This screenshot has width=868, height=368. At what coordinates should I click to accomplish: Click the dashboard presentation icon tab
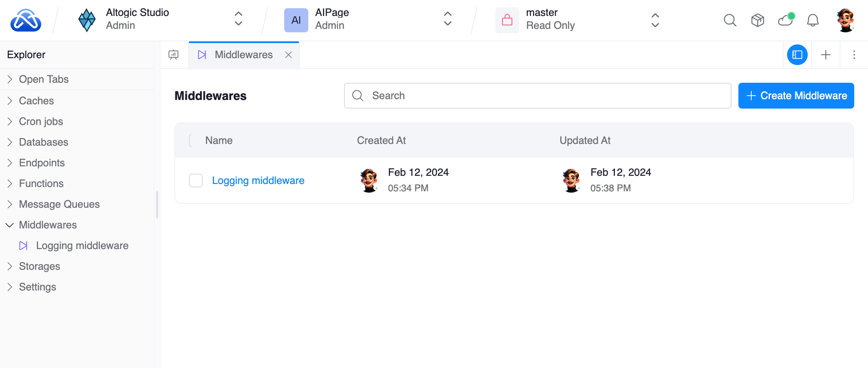(x=174, y=55)
